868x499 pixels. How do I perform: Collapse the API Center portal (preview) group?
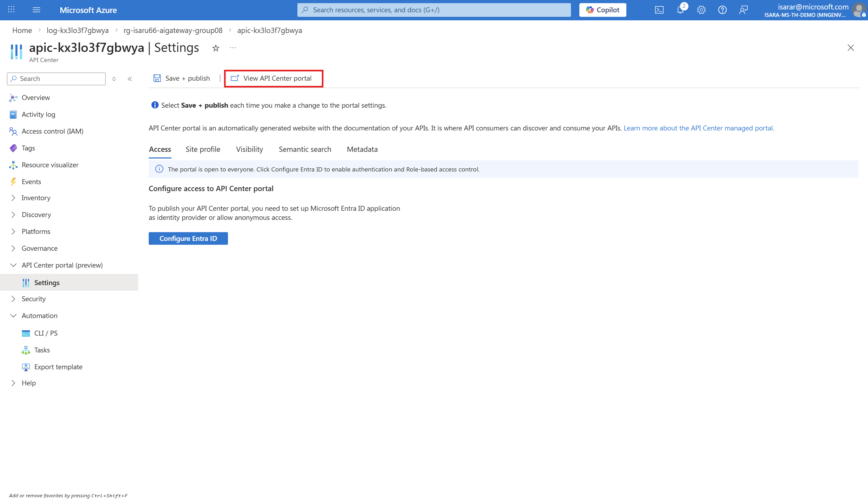tap(13, 265)
